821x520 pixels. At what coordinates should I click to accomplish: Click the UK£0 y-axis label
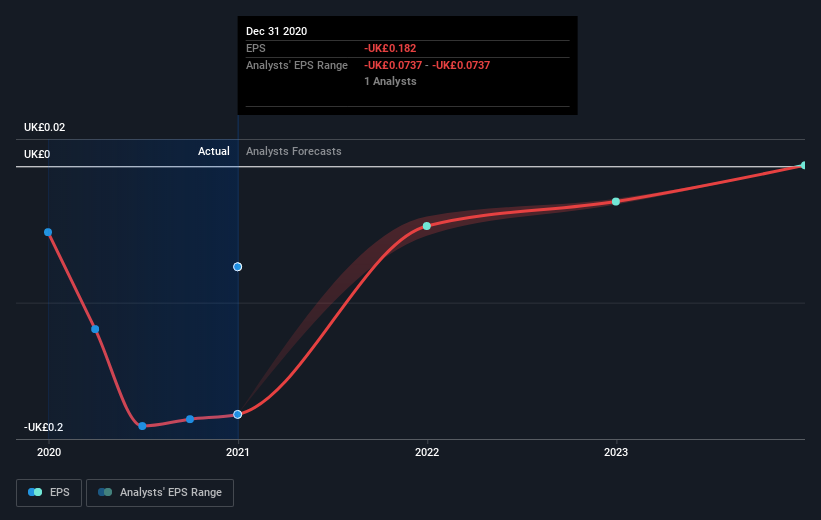pyautogui.click(x=37, y=154)
